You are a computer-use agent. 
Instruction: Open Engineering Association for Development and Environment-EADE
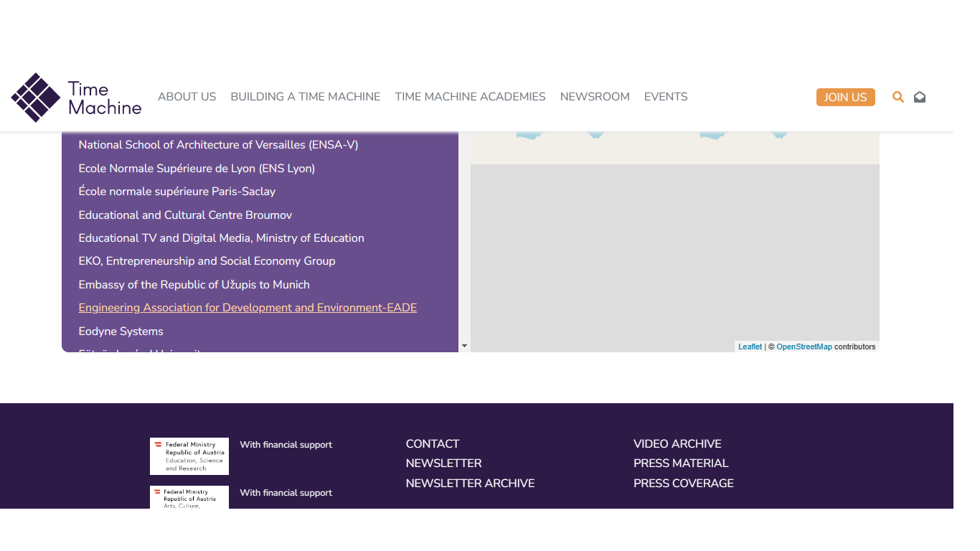[248, 308]
